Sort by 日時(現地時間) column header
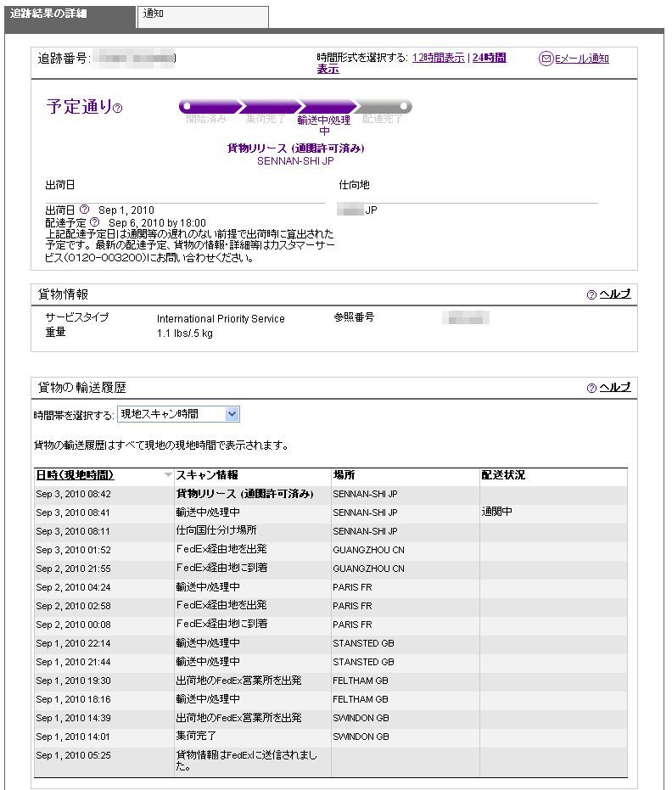The image size is (672, 790). [x=75, y=475]
